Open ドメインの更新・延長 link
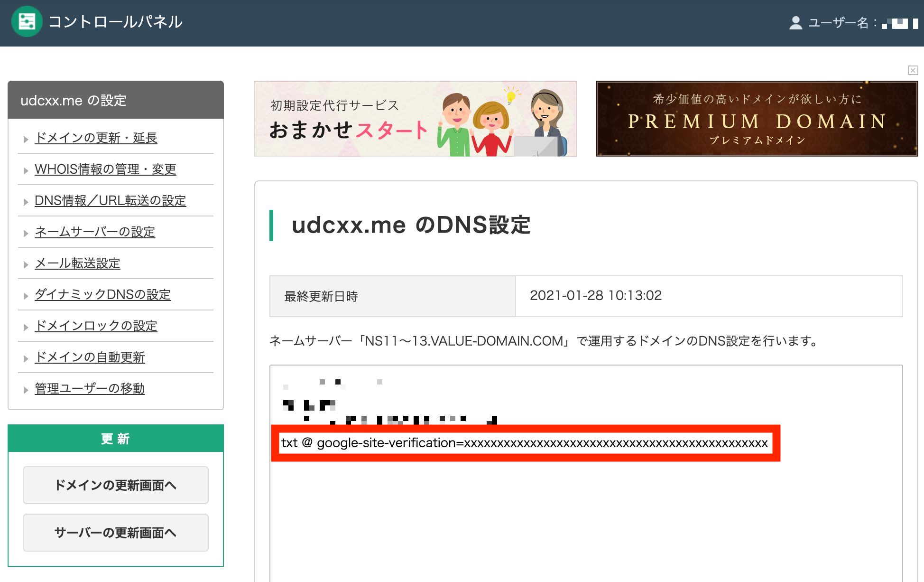 coord(96,138)
